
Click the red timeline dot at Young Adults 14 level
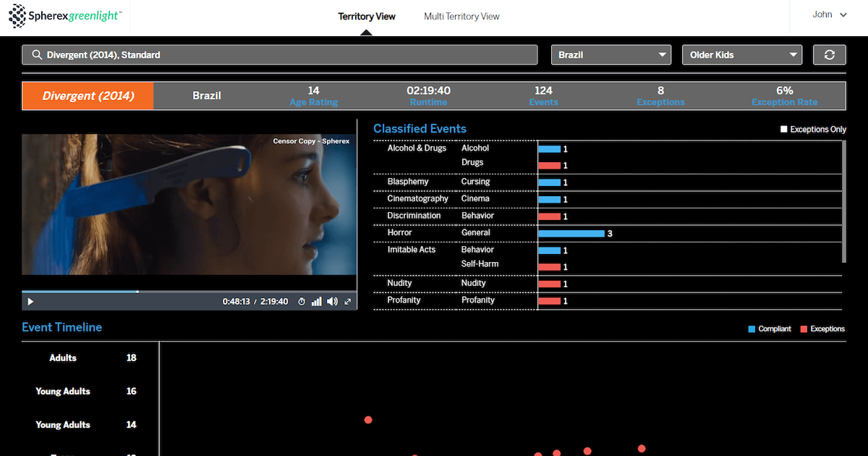tap(368, 420)
